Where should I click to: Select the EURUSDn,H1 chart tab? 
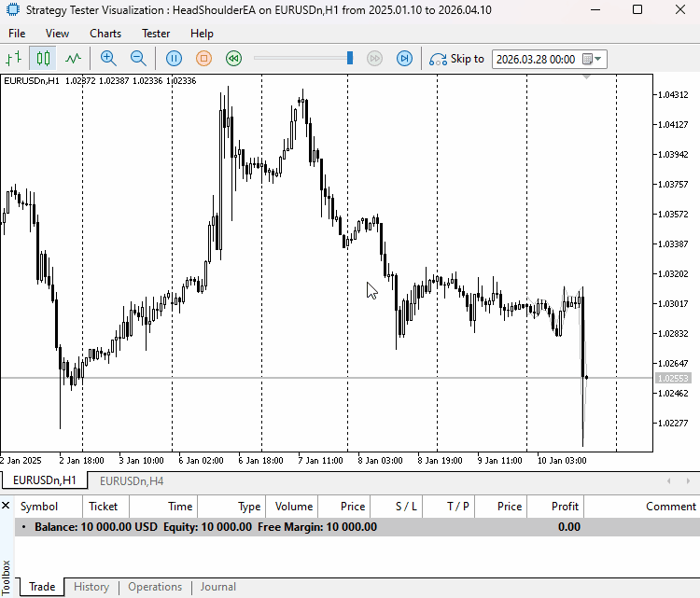click(x=45, y=480)
